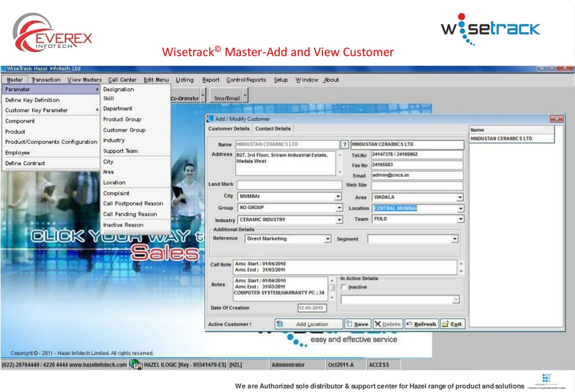The width and height of the screenshot is (575, 392).
Task: Open the Control Reports menu
Action: [246, 80]
